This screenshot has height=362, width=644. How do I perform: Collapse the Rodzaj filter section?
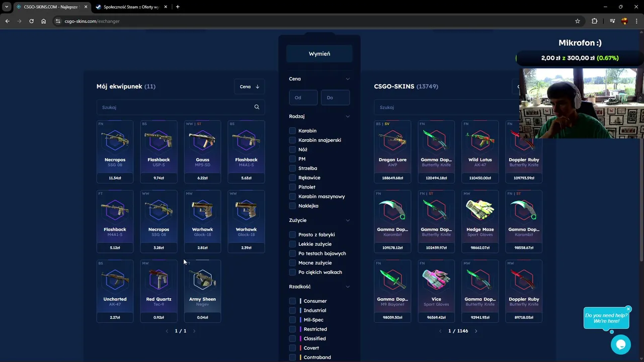pos(348,117)
